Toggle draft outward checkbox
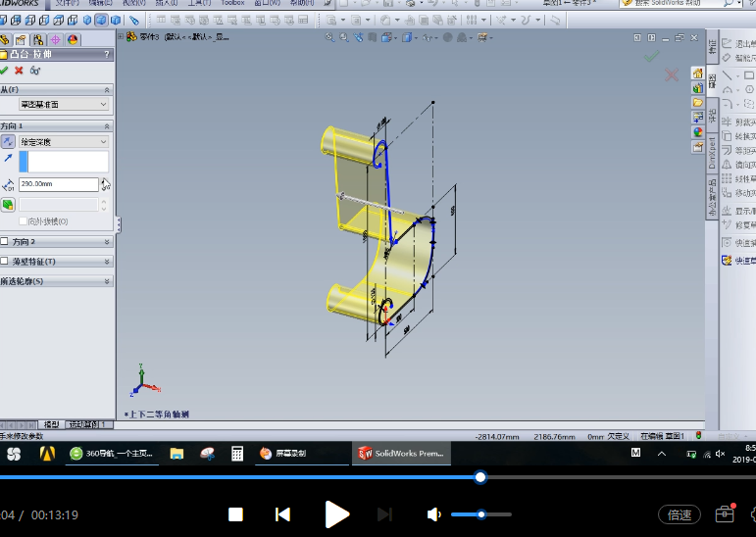756x537 pixels. pyautogui.click(x=23, y=221)
